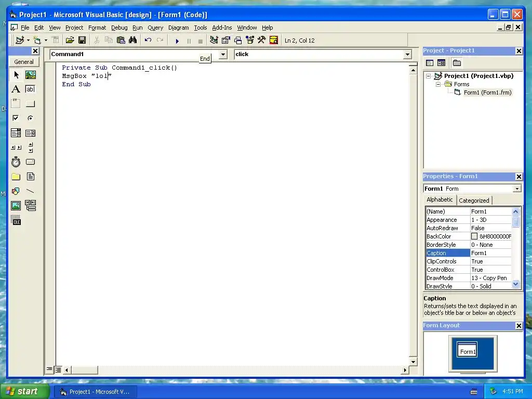The height and width of the screenshot is (399, 532).
Task: Click the Paste toolbar icon
Action: tap(121, 41)
